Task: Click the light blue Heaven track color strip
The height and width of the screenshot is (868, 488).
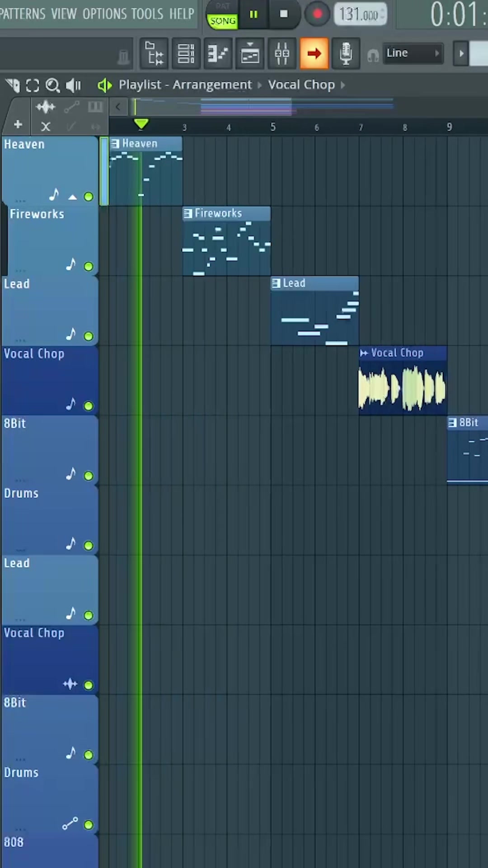Action: (x=104, y=171)
